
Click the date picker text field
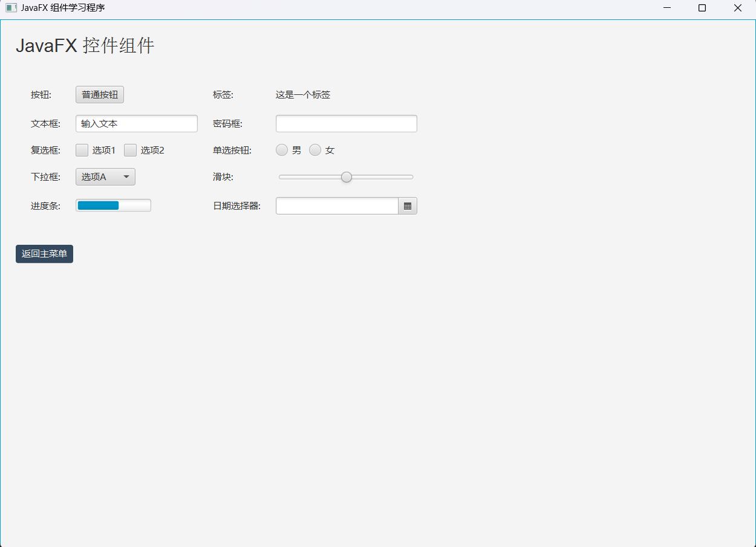[336, 206]
